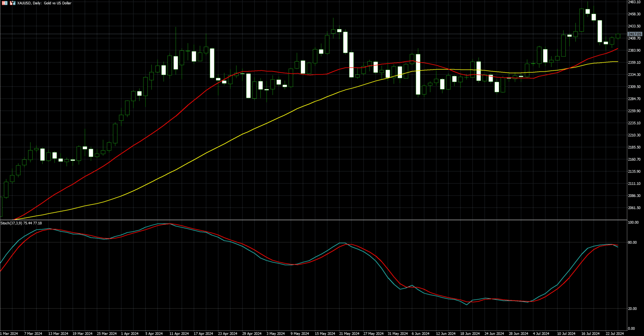Click the Stochastic 80.00 level label

[632, 243]
